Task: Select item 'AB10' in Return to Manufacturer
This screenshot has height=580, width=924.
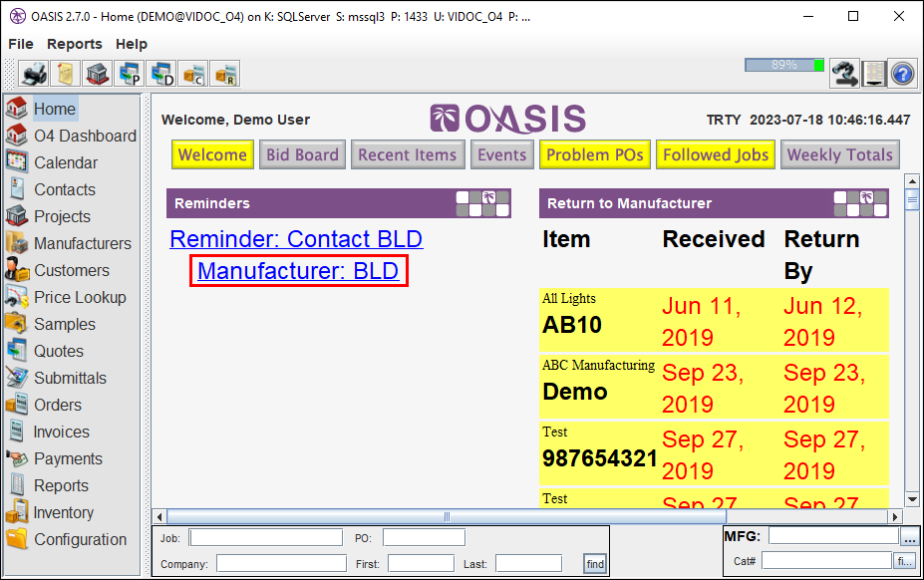Action: click(572, 325)
